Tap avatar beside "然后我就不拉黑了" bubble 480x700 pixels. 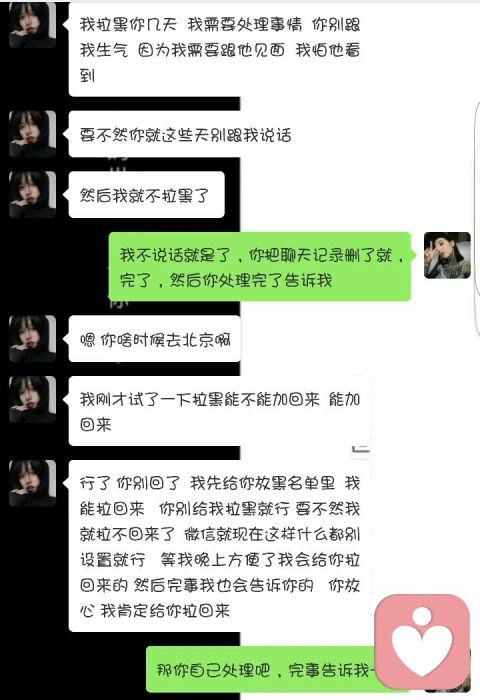tap(33, 195)
